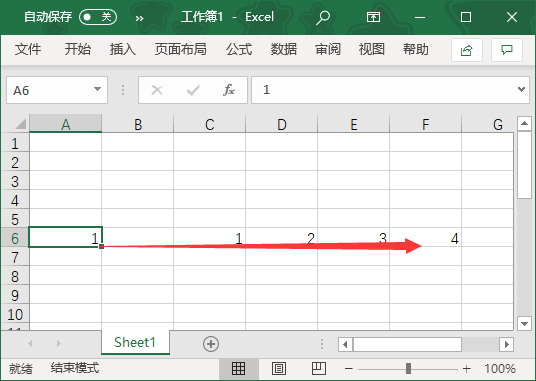Open the 页面布局 tab

click(180, 50)
